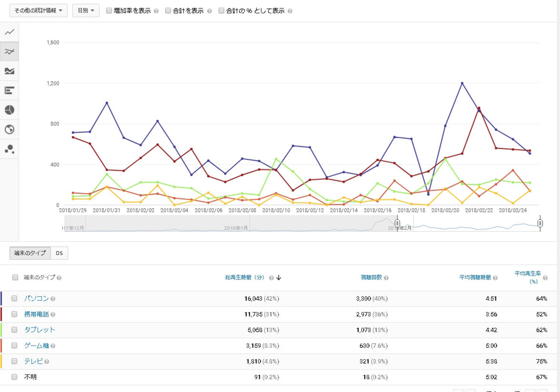Check the タブレット row checkbox
The image size is (560, 392).
[14, 330]
